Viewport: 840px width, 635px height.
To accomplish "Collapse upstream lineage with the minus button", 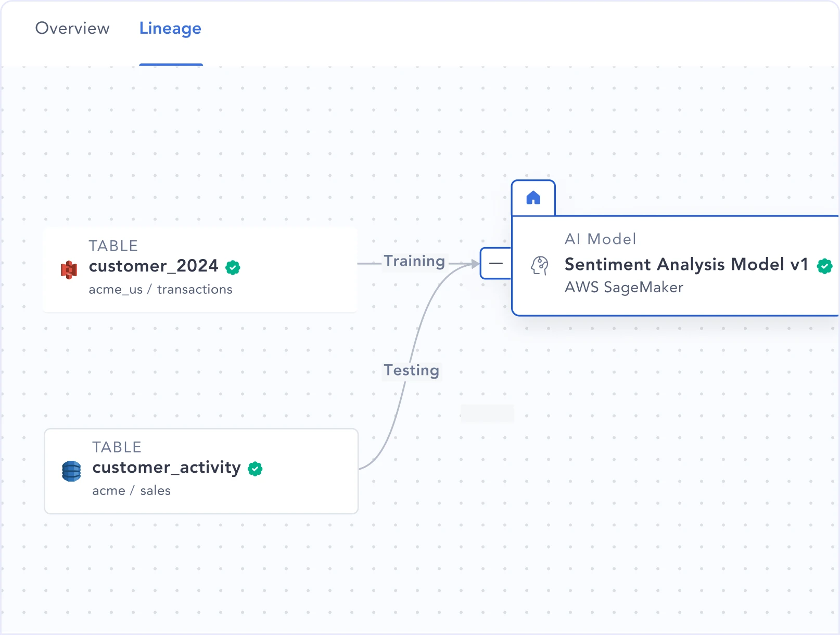I will click(x=495, y=263).
